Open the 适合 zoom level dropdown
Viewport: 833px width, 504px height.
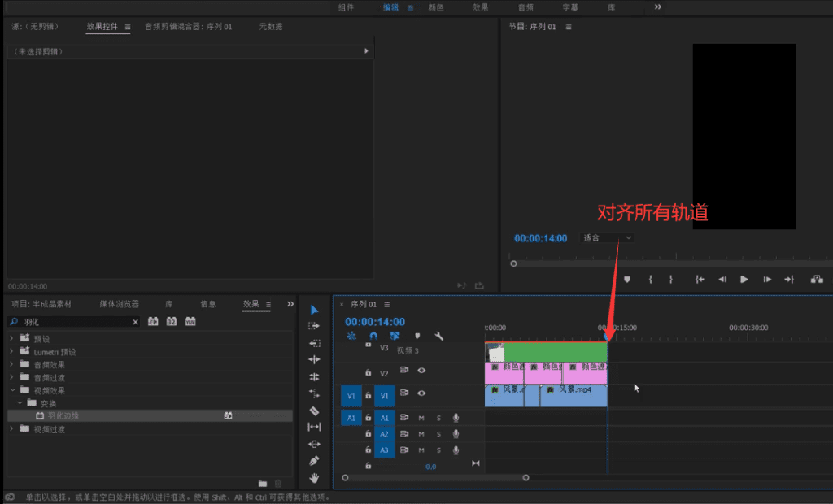coord(607,238)
